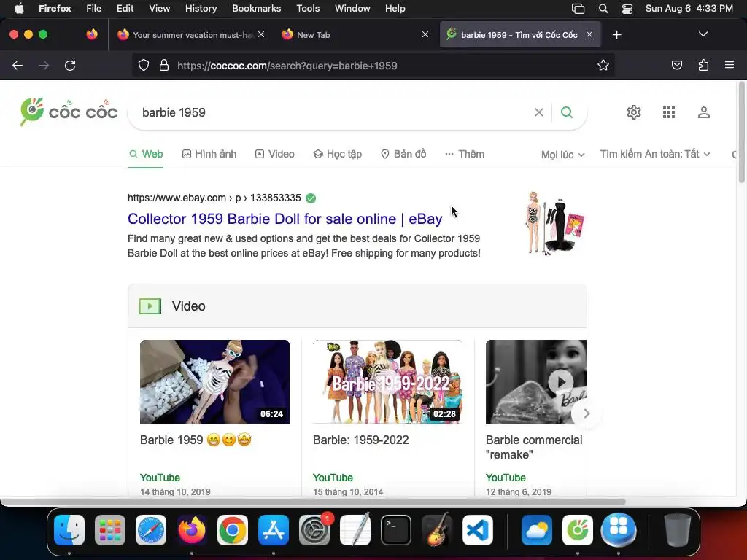This screenshot has width=747, height=560.
Task: Open Firefox application hamburger menu
Action: pyautogui.click(x=729, y=65)
